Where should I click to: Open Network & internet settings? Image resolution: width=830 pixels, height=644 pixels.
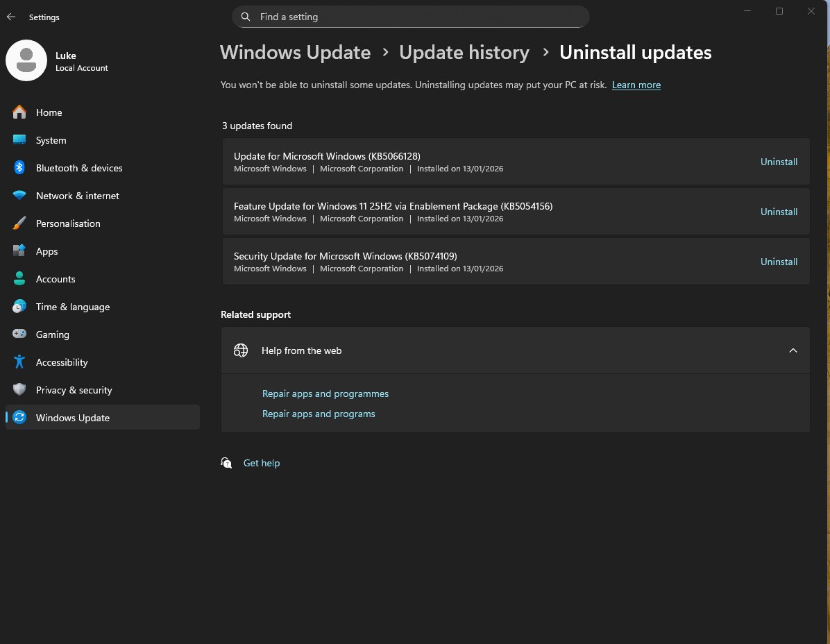[77, 196]
